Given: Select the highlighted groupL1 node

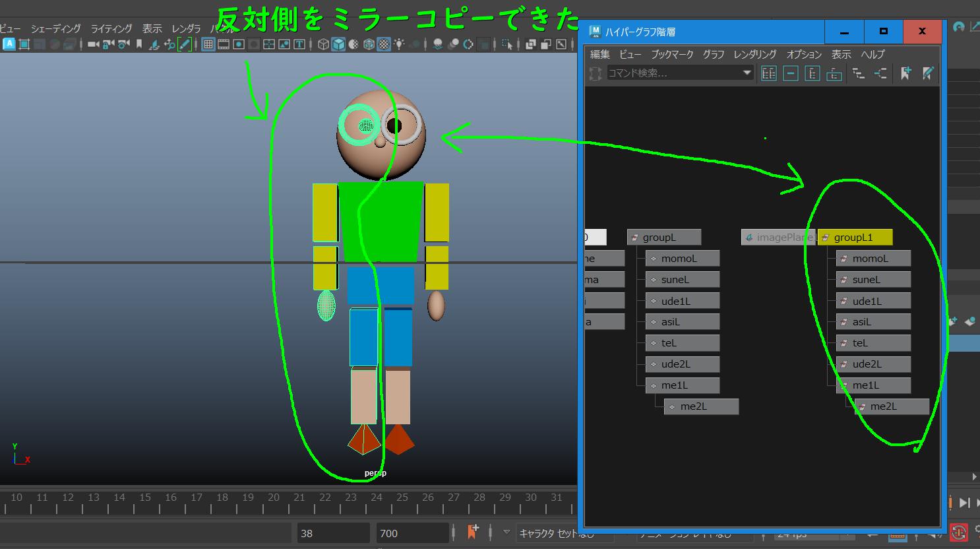Looking at the screenshot, I should [x=855, y=237].
